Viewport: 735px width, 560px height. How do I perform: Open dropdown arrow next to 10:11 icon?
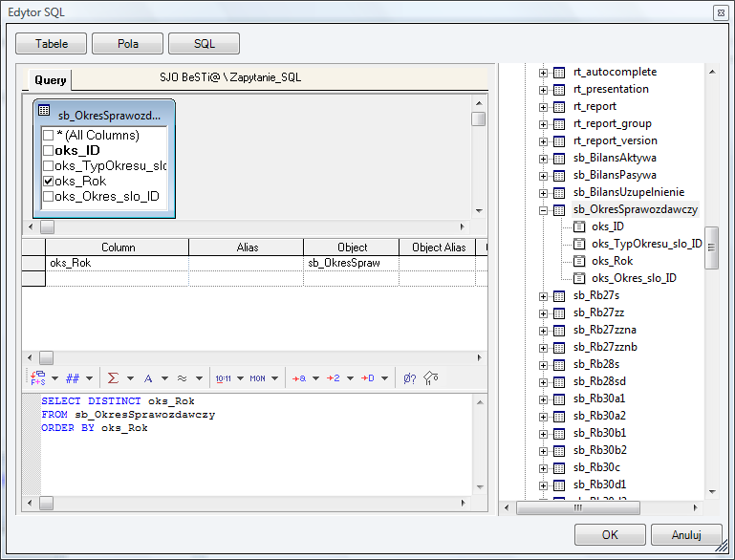point(241,378)
